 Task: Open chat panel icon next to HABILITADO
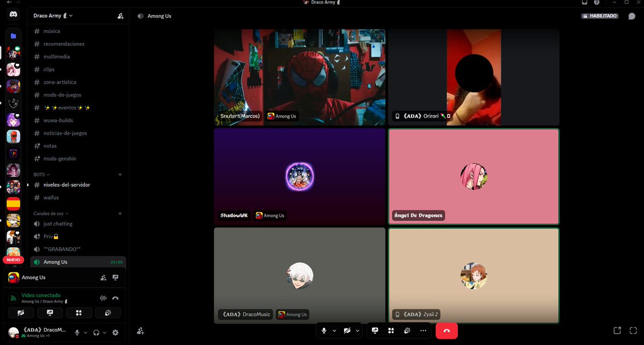632,16
